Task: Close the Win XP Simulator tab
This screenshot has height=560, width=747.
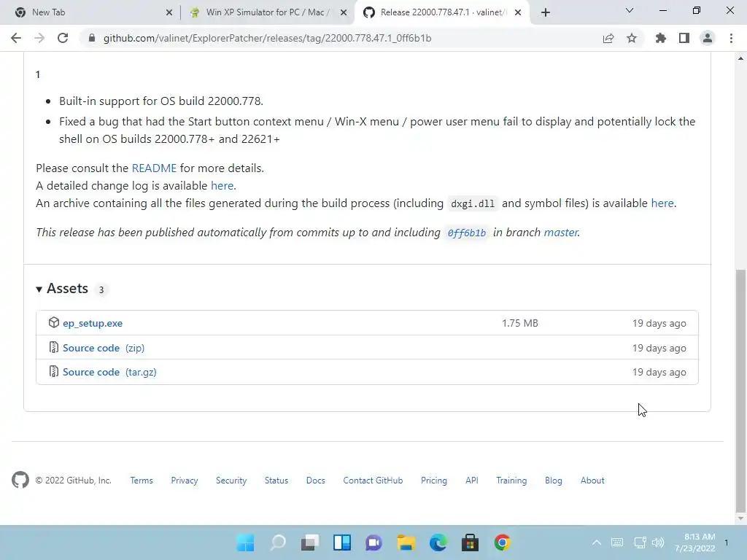Action: [x=344, y=13]
